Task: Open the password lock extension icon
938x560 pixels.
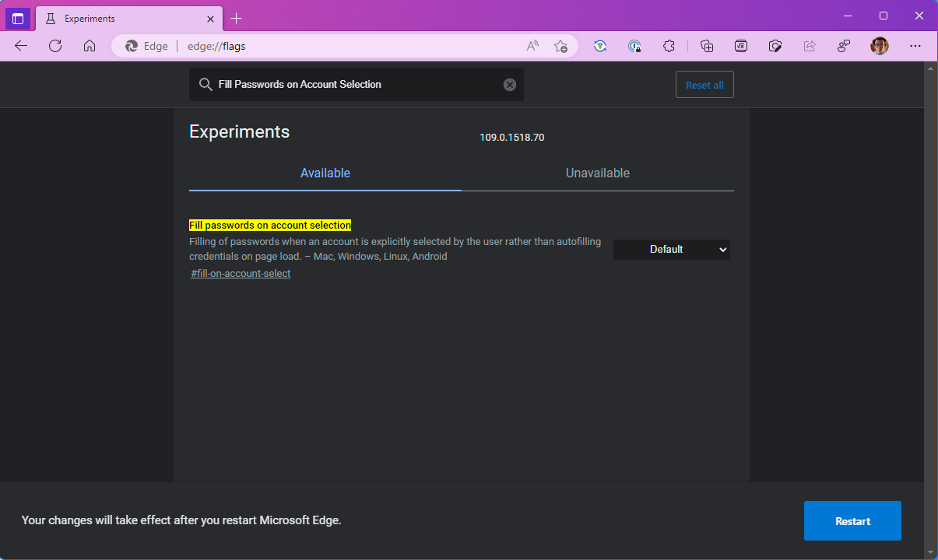Action: click(634, 46)
